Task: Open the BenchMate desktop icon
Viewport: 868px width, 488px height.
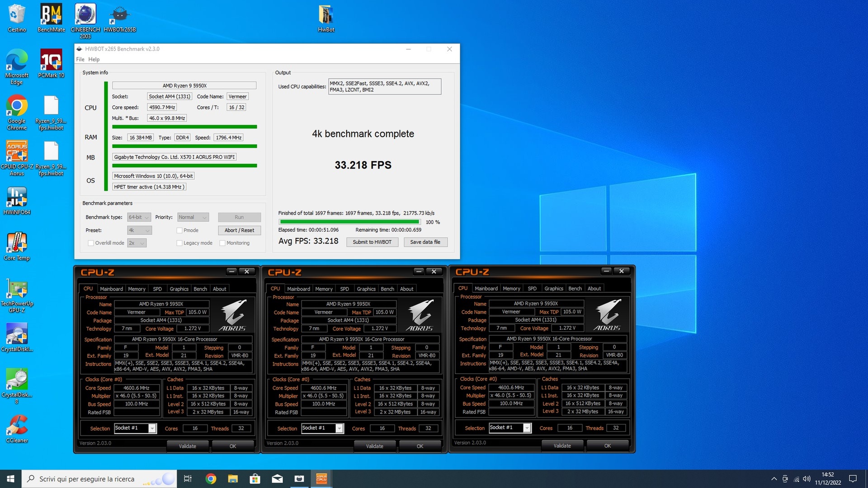Action: click(x=51, y=18)
